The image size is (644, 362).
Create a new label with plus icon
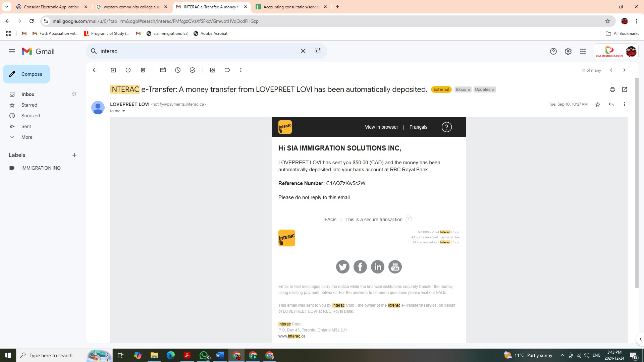tap(74, 155)
